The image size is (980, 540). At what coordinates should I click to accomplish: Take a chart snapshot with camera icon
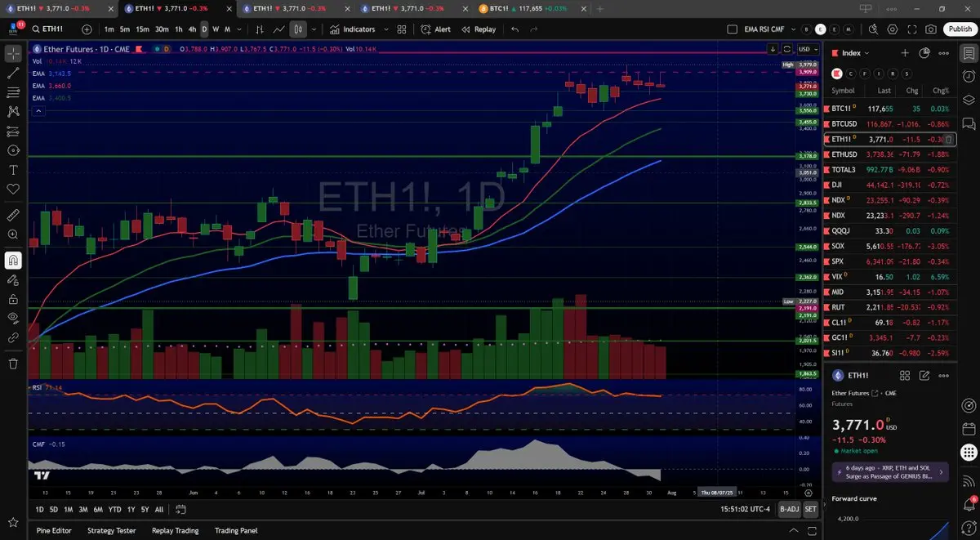(x=932, y=29)
